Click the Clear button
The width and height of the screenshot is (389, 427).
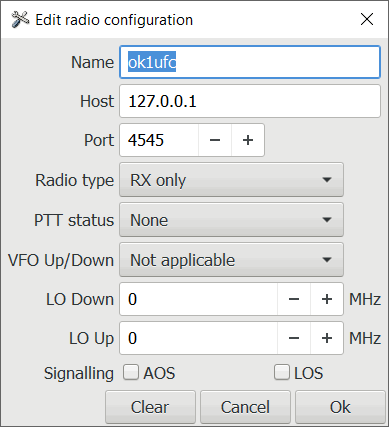coord(150,407)
